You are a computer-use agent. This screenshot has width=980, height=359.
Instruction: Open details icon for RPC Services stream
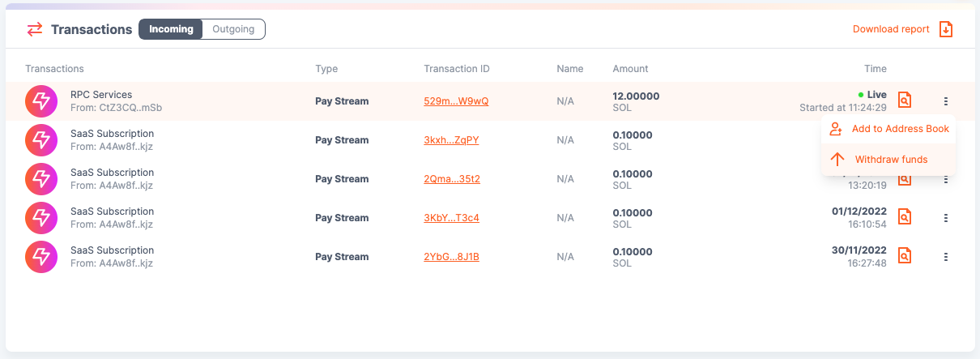905,100
